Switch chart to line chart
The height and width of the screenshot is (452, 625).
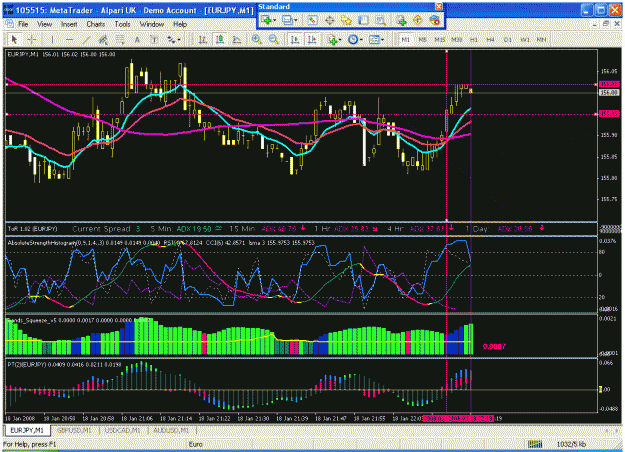click(x=237, y=39)
